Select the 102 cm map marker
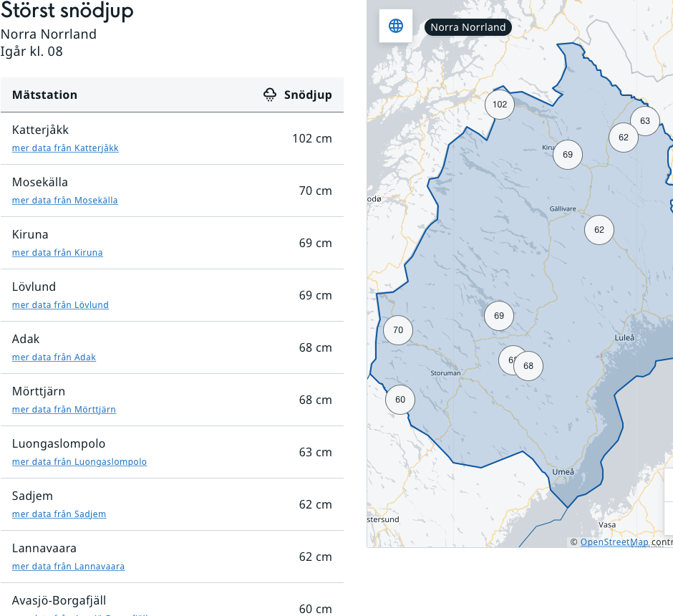 500,105
